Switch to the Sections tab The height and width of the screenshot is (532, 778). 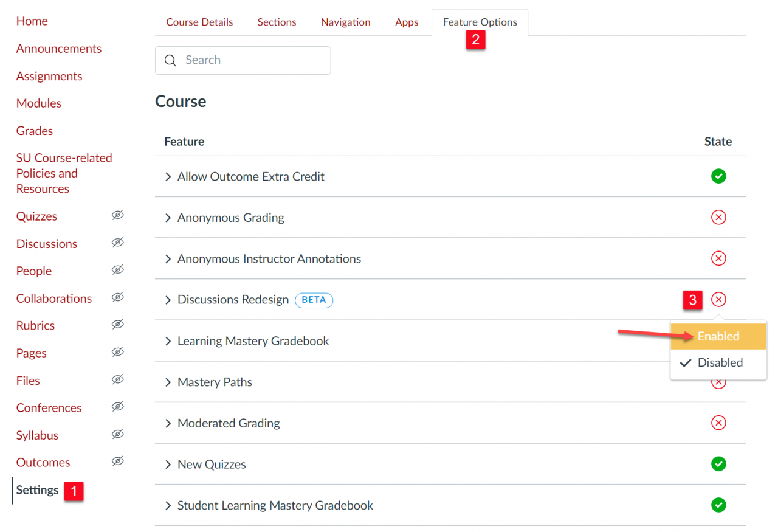click(277, 22)
